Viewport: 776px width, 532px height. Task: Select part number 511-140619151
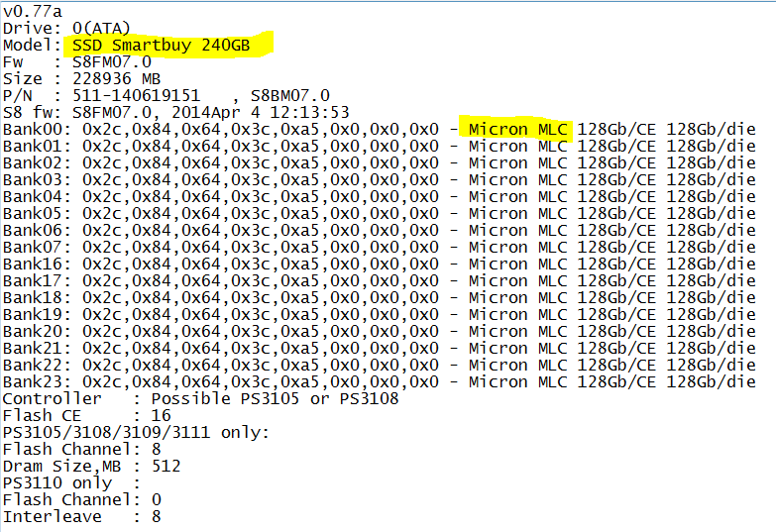point(137,95)
